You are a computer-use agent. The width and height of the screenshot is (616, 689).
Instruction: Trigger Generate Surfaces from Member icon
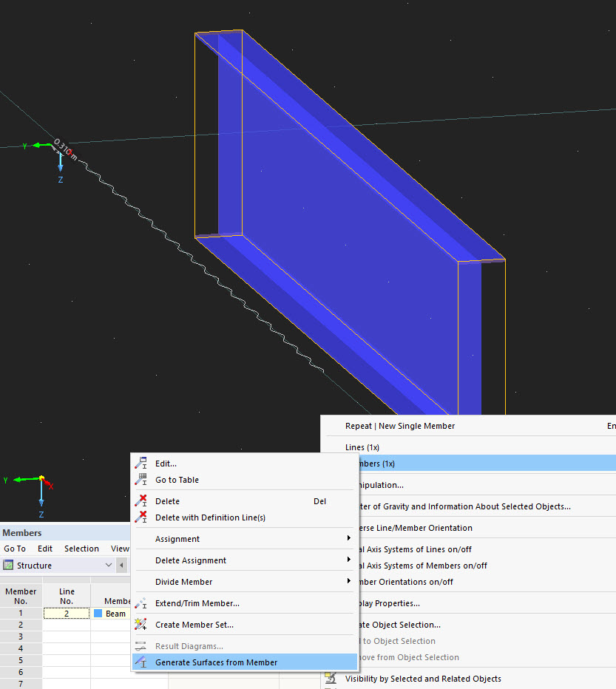(140, 662)
